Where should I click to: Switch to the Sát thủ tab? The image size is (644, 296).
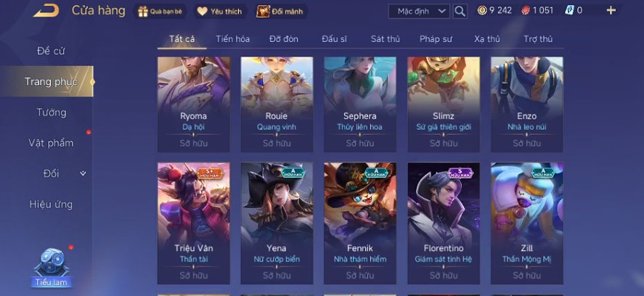386,39
